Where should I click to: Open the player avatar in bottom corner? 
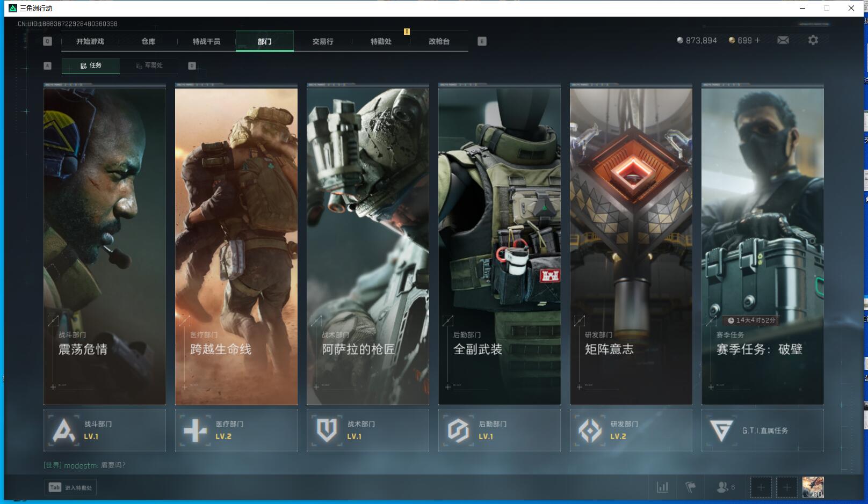813,487
